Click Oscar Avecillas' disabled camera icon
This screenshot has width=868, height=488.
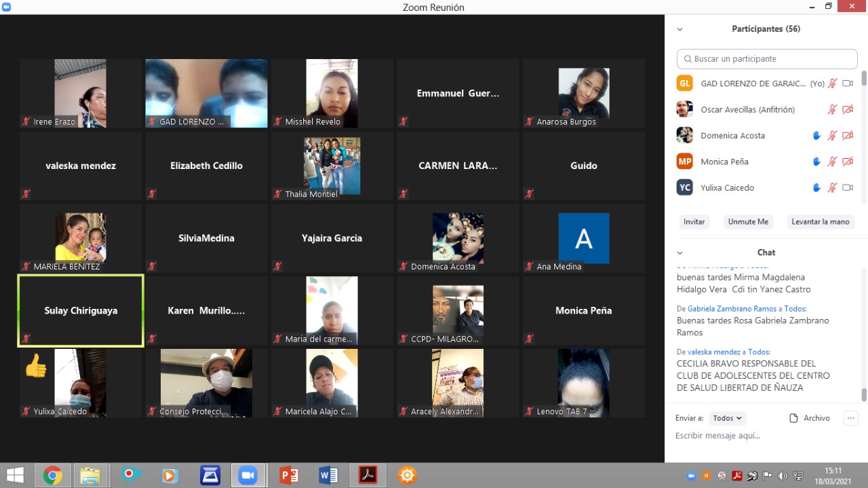847,109
